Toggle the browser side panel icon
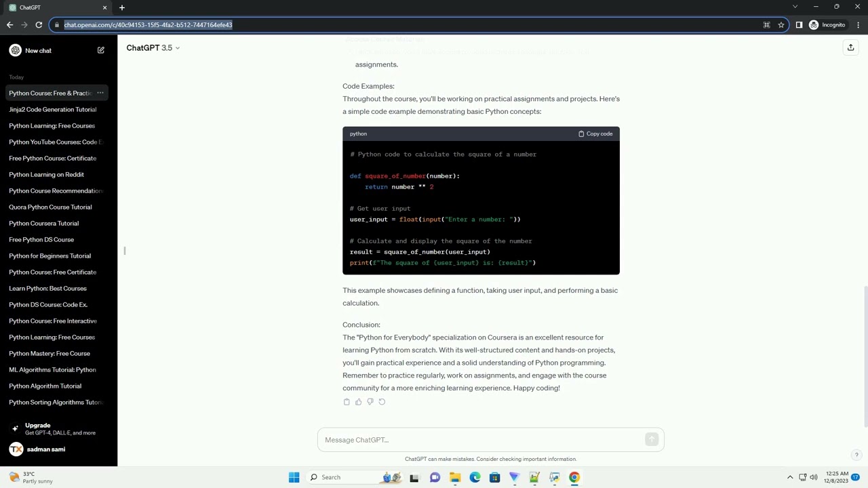The width and height of the screenshot is (868, 488). (x=799, y=25)
